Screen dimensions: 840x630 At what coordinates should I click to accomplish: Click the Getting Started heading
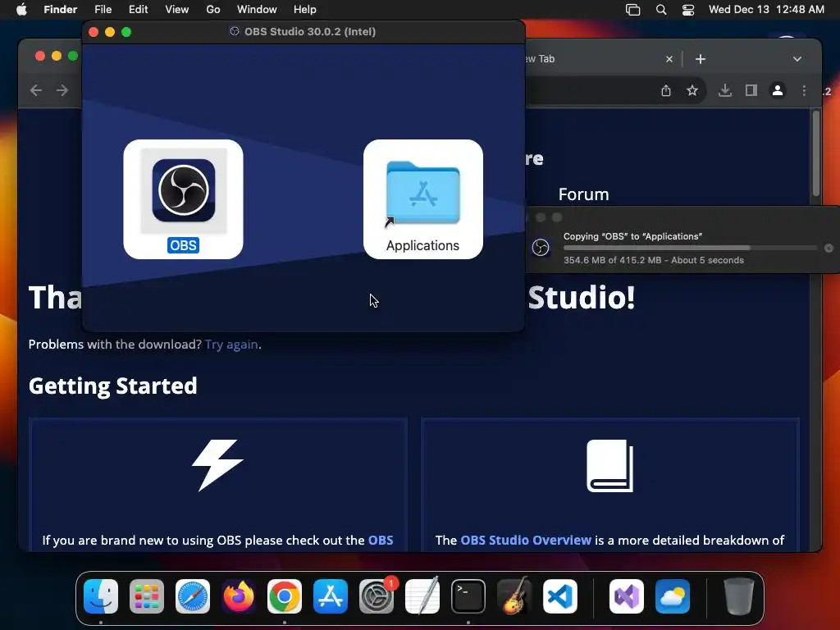point(112,386)
